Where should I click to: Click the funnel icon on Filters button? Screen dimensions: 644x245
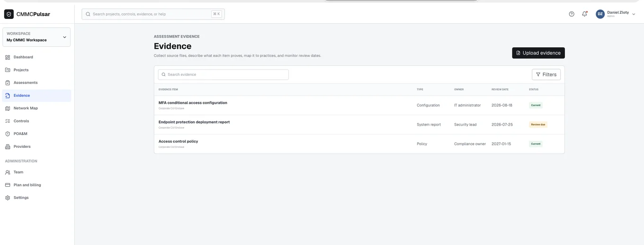[x=538, y=75]
